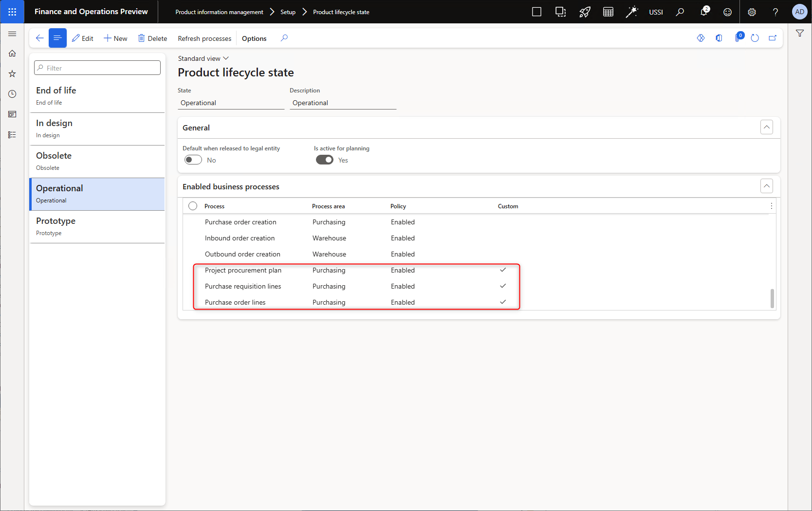Click the grid vertical scrollbar thumb
Viewport: 812px width, 511px height.
[772, 298]
